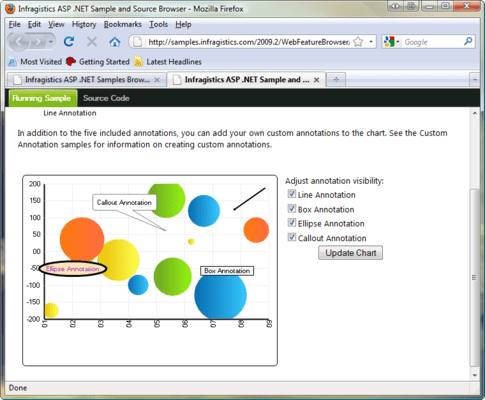Open the search engine chooser dropdown

(x=391, y=42)
